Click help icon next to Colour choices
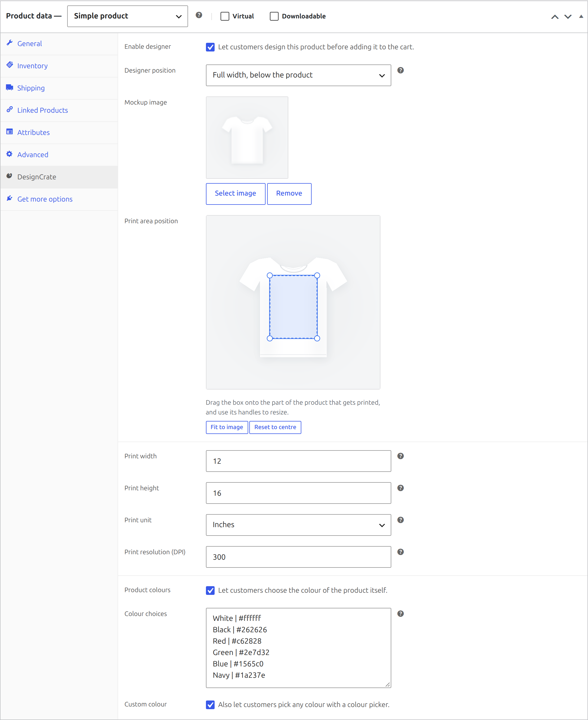Viewport: 588px width, 720px height. click(400, 614)
